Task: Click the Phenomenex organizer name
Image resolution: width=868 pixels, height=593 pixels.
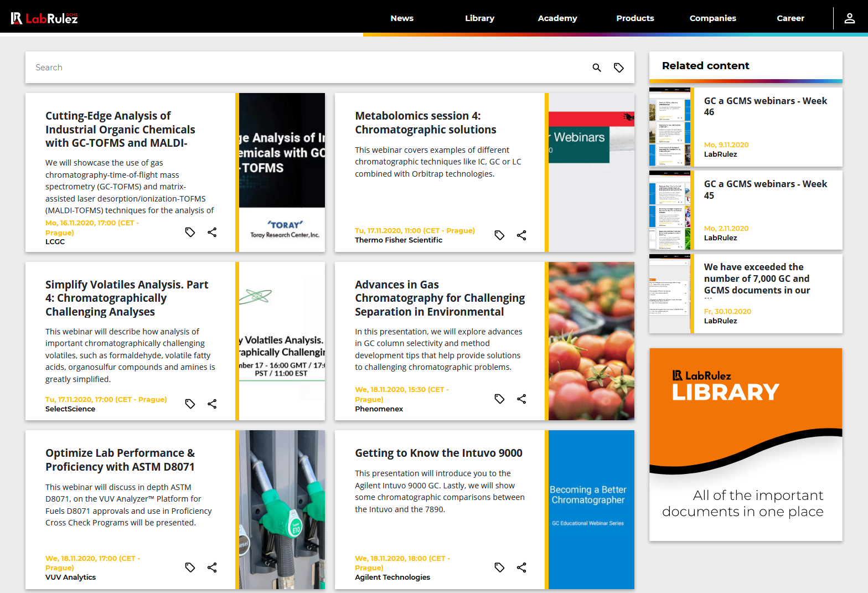Action: (x=379, y=409)
